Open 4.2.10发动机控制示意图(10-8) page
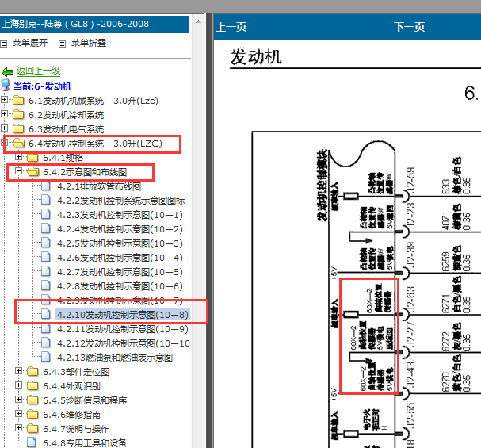This screenshot has width=481, height=448. tap(123, 315)
